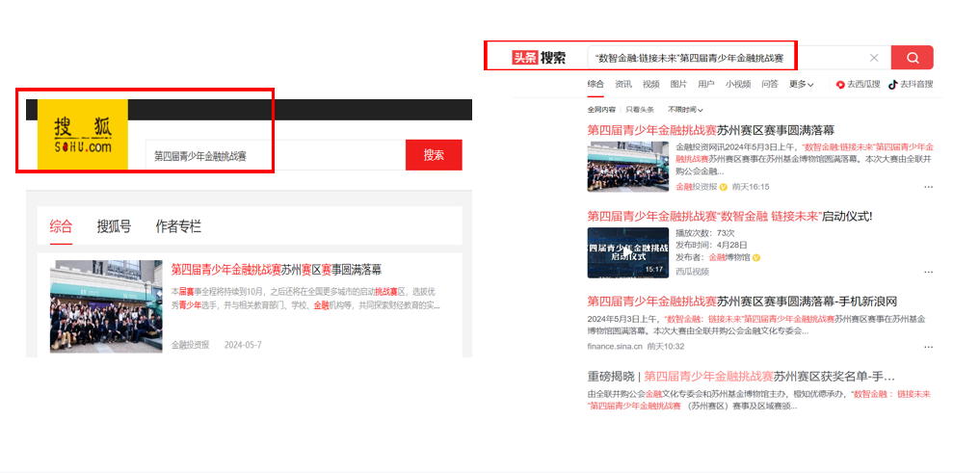Click the Sohu result group photo thumbnail

click(x=106, y=306)
